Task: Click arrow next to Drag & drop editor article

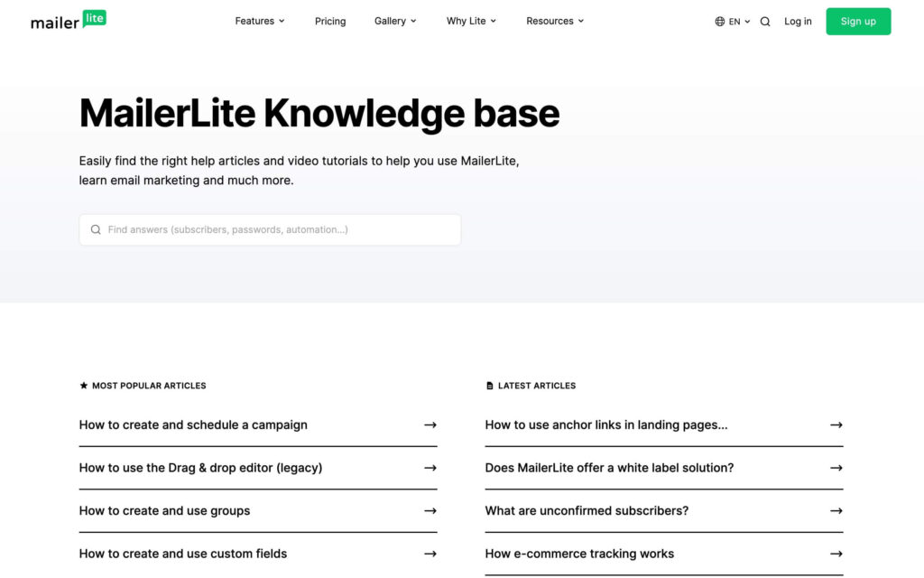Action: 430,468
